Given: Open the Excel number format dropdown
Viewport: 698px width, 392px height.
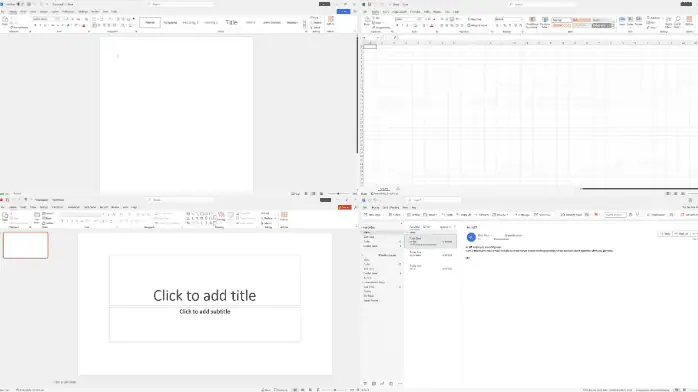Looking at the screenshot, I should (x=522, y=20).
